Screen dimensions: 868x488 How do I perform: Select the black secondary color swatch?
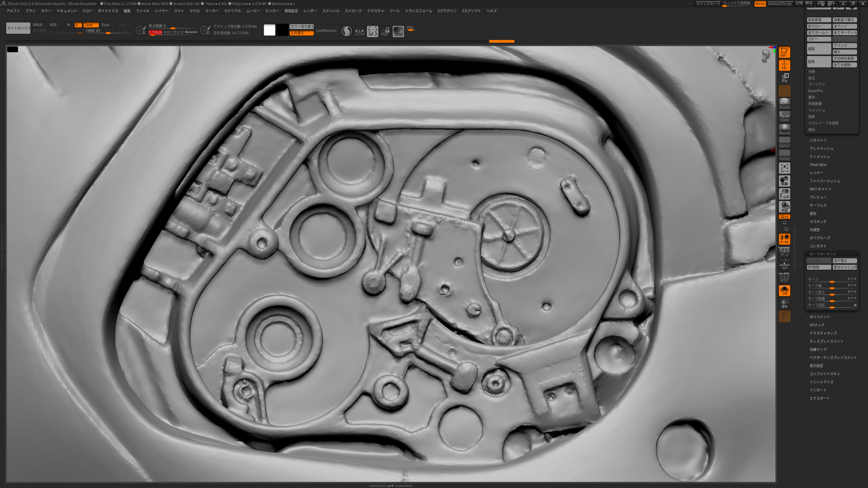tap(282, 30)
